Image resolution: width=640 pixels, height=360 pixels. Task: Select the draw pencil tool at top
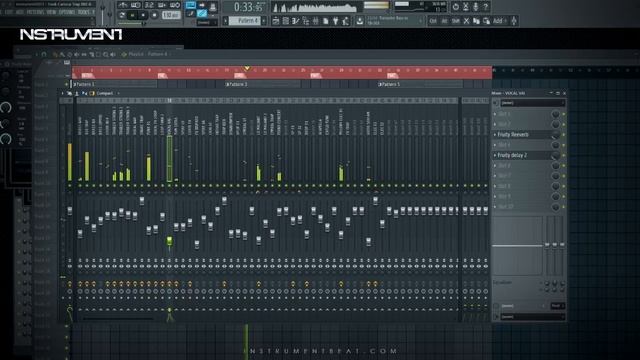(x=191, y=13)
